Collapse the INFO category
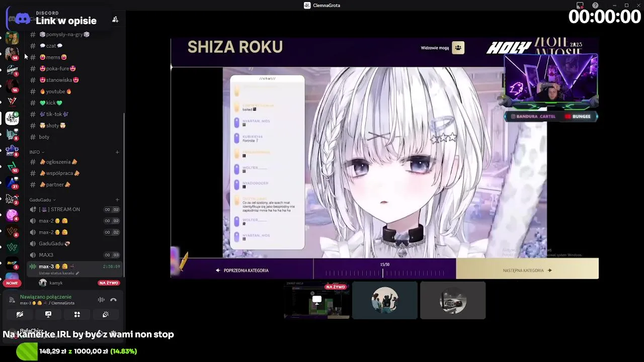Viewport: 644px width, 362px height. pyautogui.click(x=37, y=152)
